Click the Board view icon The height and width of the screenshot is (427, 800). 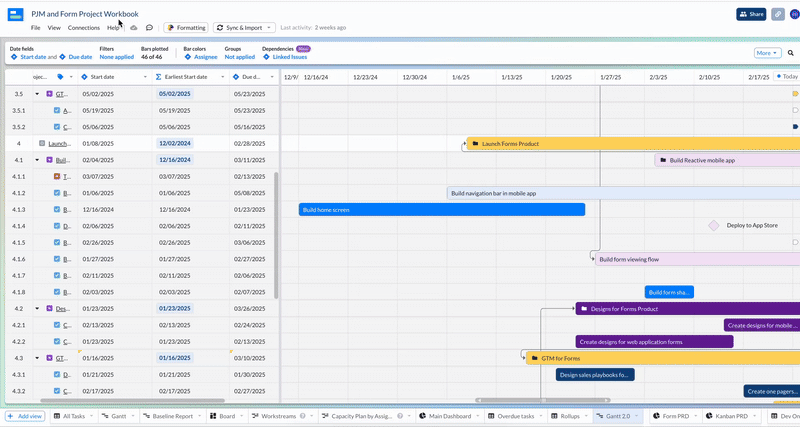click(x=213, y=416)
